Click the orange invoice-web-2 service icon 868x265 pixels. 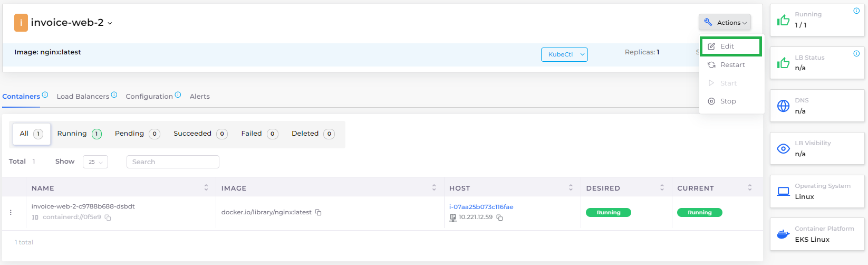pyautogui.click(x=21, y=23)
